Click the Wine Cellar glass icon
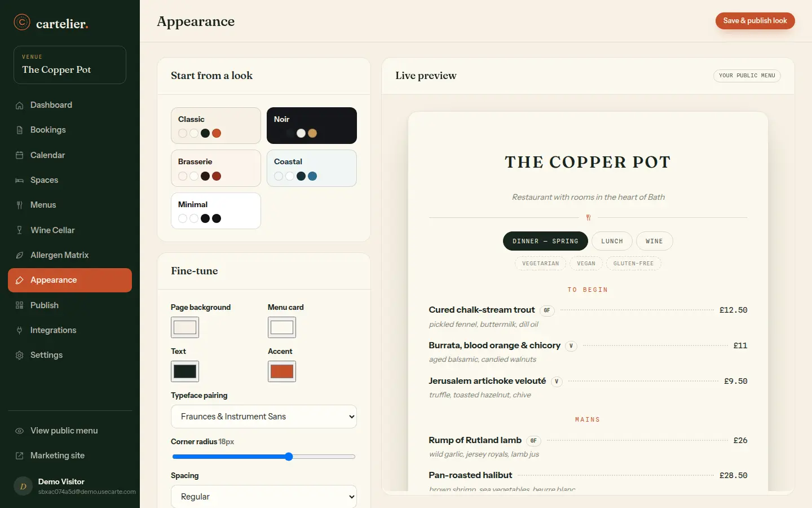Screen dimensions: 812x508 tap(19, 230)
